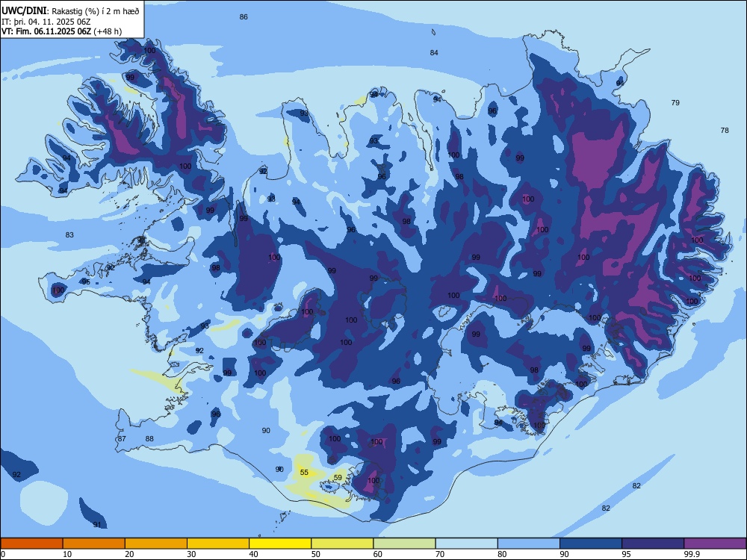Click the orange 10–20 legend swatch
The height and width of the screenshot is (560, 747).
(x=94, y=544)
